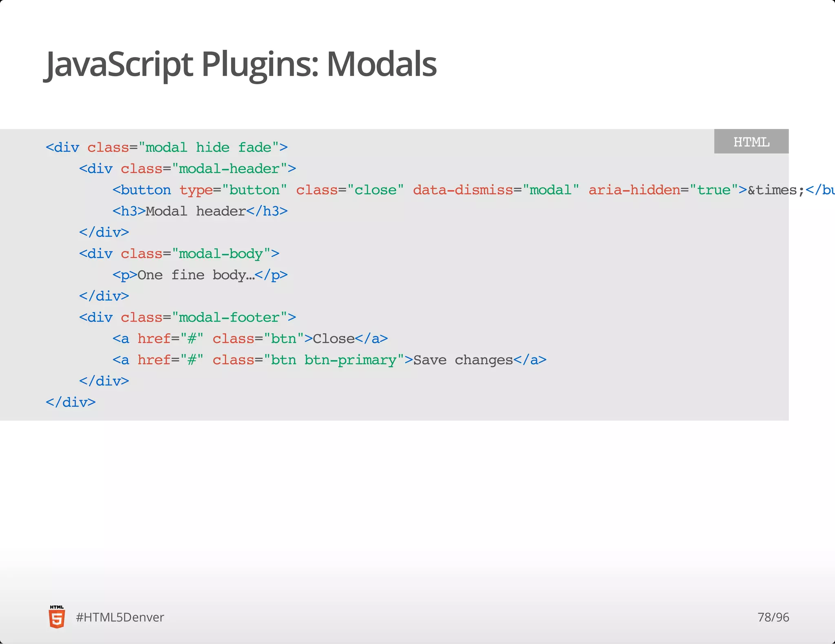Click the h3 Modal header code line

pos(200,211)
